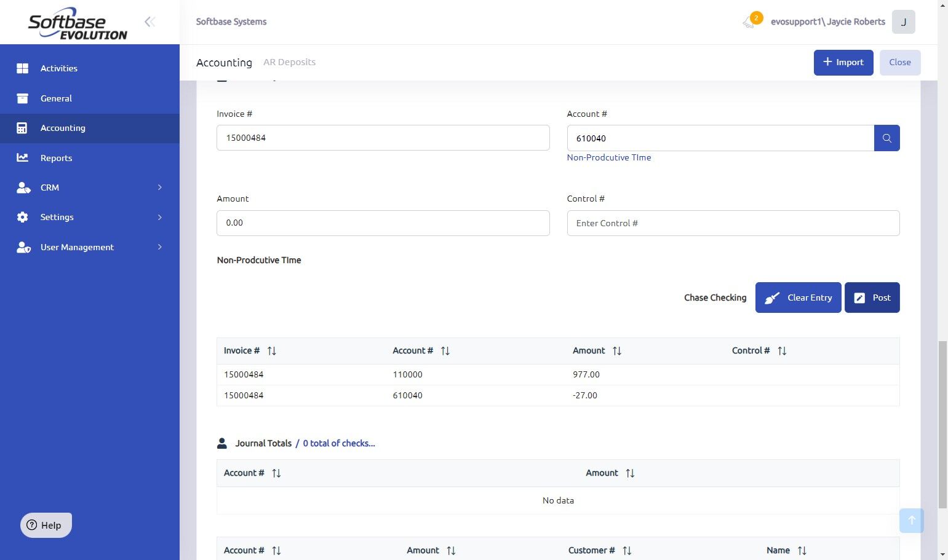Go to Activities in the sidebar
The width and height of the screenshot is (948, 560).
tap(58, 68)
